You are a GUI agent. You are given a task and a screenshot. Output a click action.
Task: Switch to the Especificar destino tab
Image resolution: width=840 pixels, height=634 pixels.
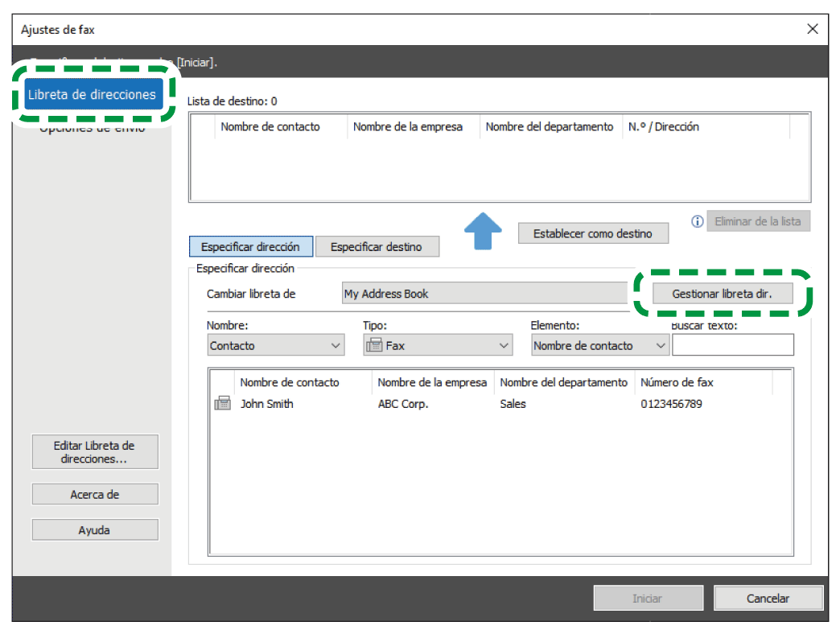coord(377,247)
